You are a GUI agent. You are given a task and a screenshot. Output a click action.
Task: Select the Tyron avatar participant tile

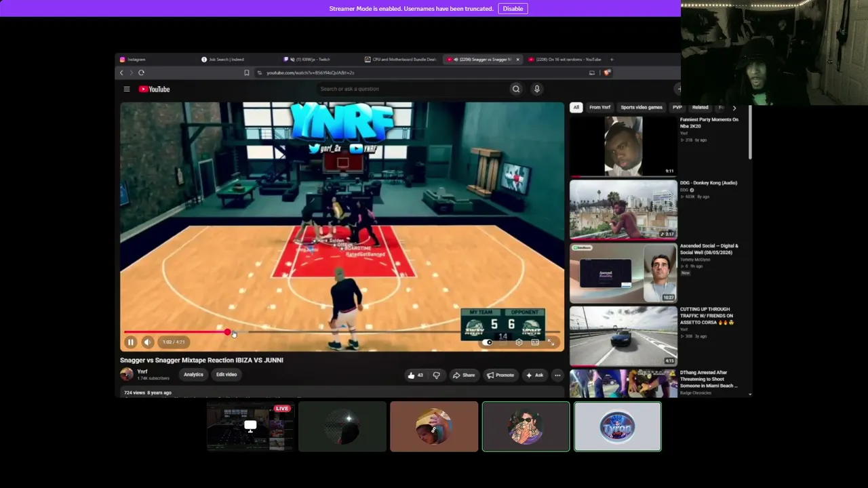coord(617,426)
